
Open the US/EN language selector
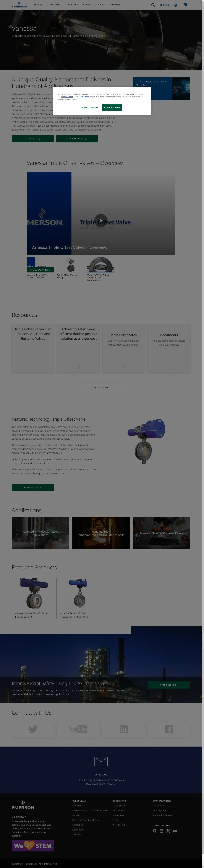[164, 5]
